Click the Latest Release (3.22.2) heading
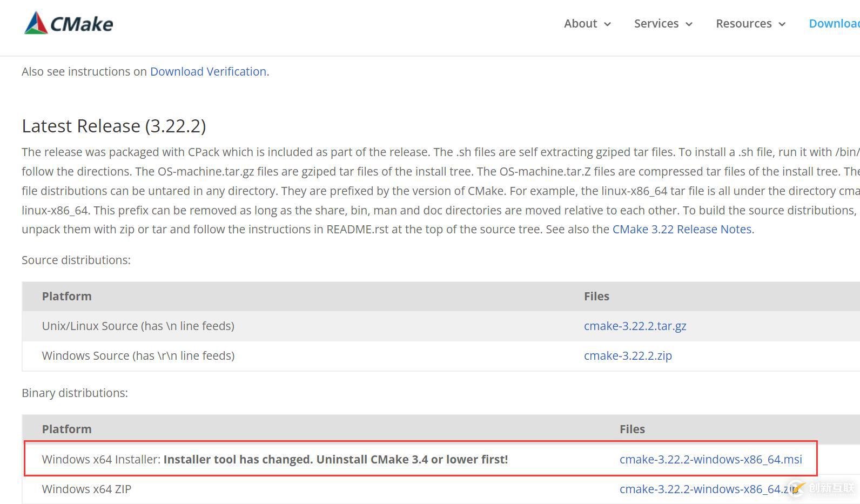Image resolution: width=860 pixels, height=504 pixels. [x=114, y=126]
